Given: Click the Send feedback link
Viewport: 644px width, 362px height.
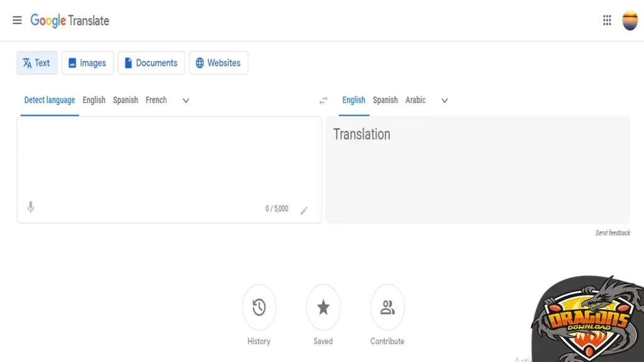Looking at the screenshot, I should pyautogui.click(x=613, y=232).
